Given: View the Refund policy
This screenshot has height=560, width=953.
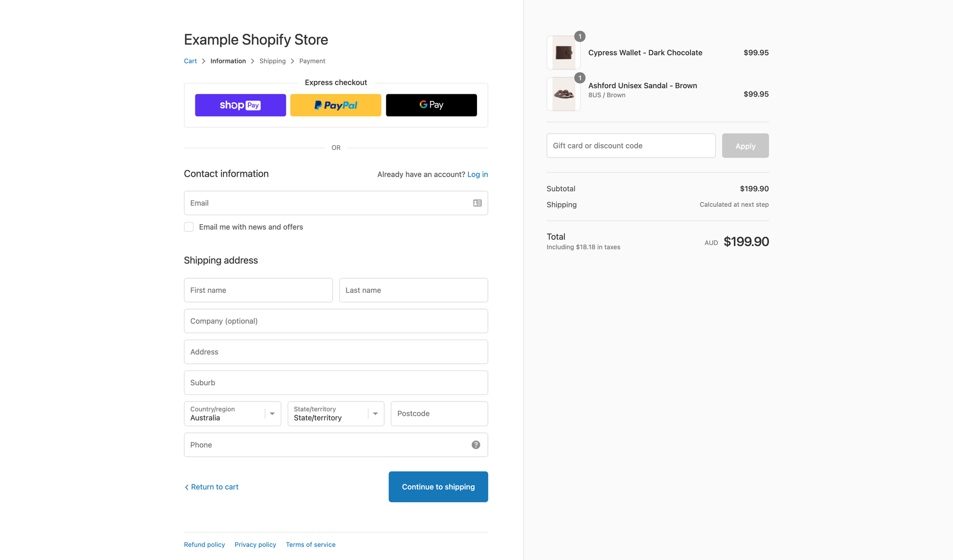Looking at the screenshot, I should point(204,544).
